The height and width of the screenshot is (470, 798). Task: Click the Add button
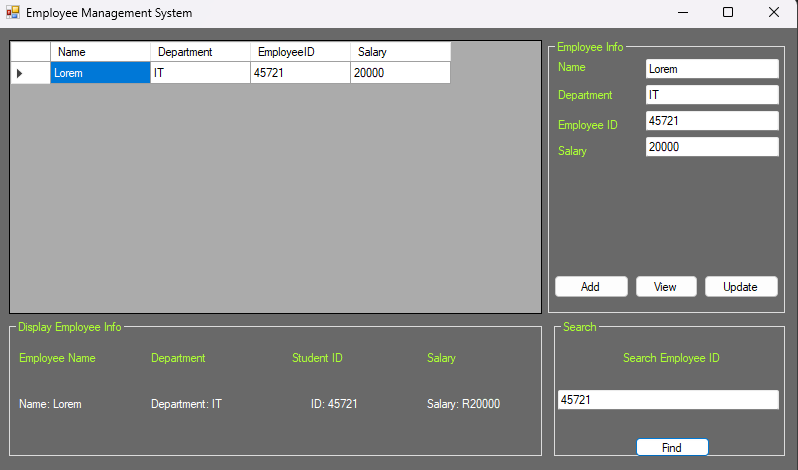[x=590, y=287]
